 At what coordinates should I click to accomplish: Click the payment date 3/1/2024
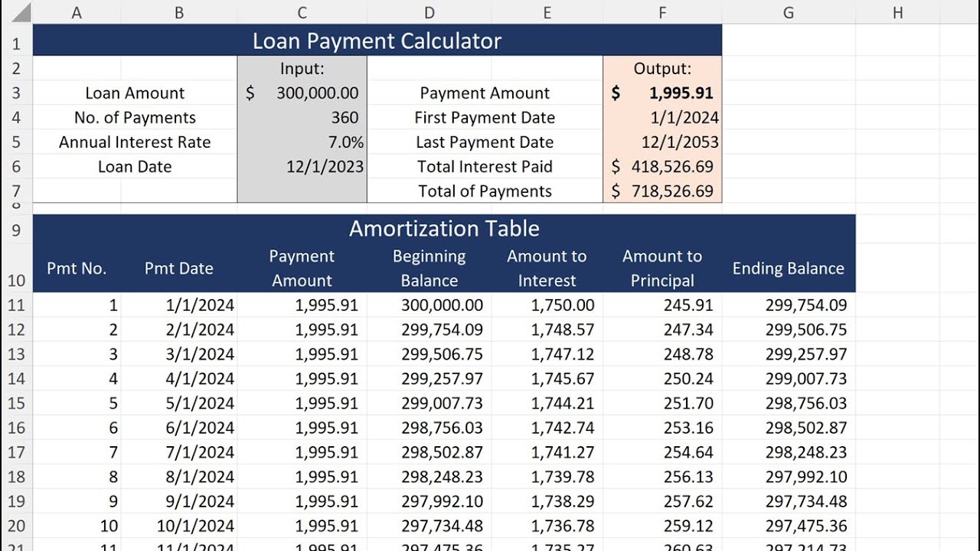[x=179, y=354]
